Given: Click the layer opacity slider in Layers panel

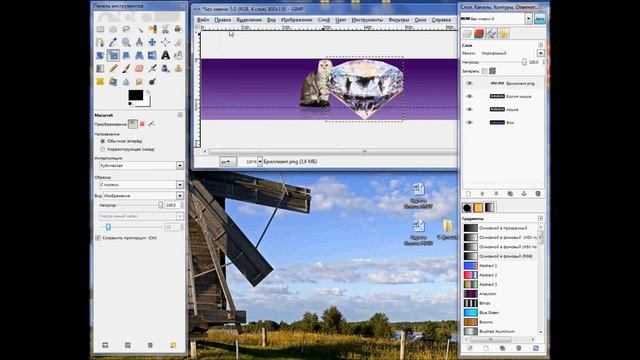Looking at the screenshot, I should pos(504,62).
